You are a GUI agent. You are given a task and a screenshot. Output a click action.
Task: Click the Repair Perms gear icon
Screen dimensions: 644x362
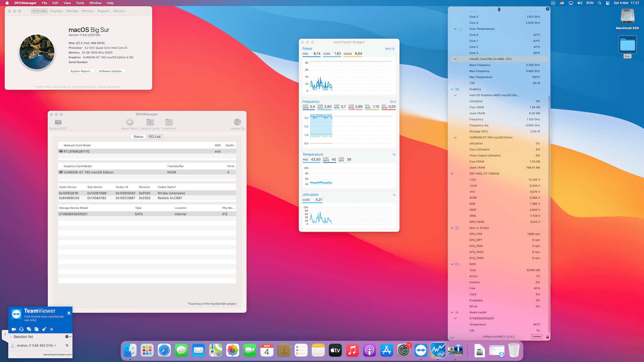[129, 122]
